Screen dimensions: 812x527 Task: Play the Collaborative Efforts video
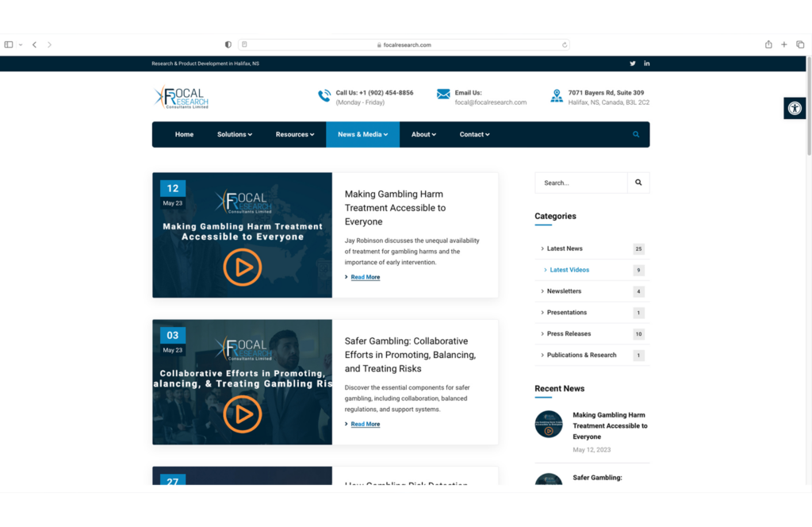[x=243, y=414]
